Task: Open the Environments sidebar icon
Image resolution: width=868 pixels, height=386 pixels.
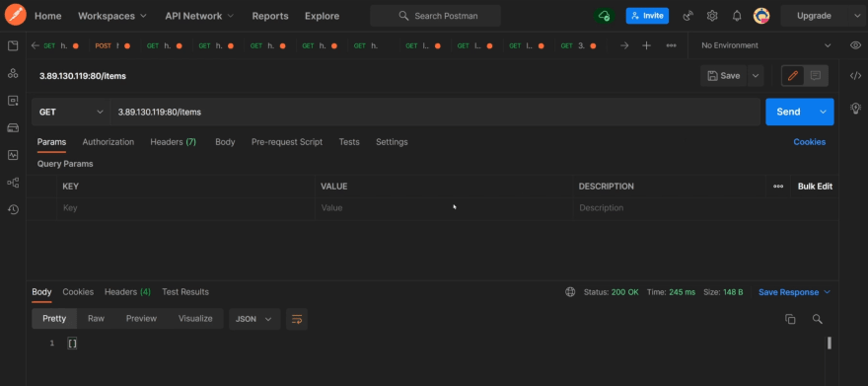Action: (13, 101)
